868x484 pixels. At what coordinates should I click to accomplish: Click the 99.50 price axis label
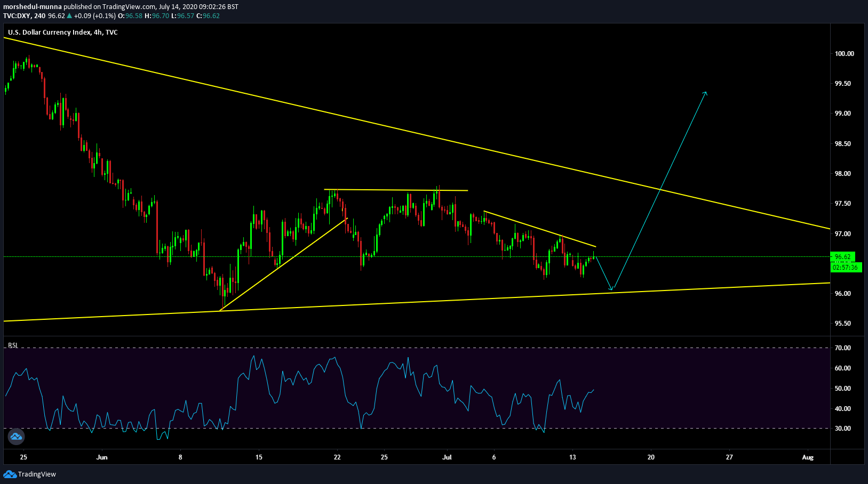point(843,84)
